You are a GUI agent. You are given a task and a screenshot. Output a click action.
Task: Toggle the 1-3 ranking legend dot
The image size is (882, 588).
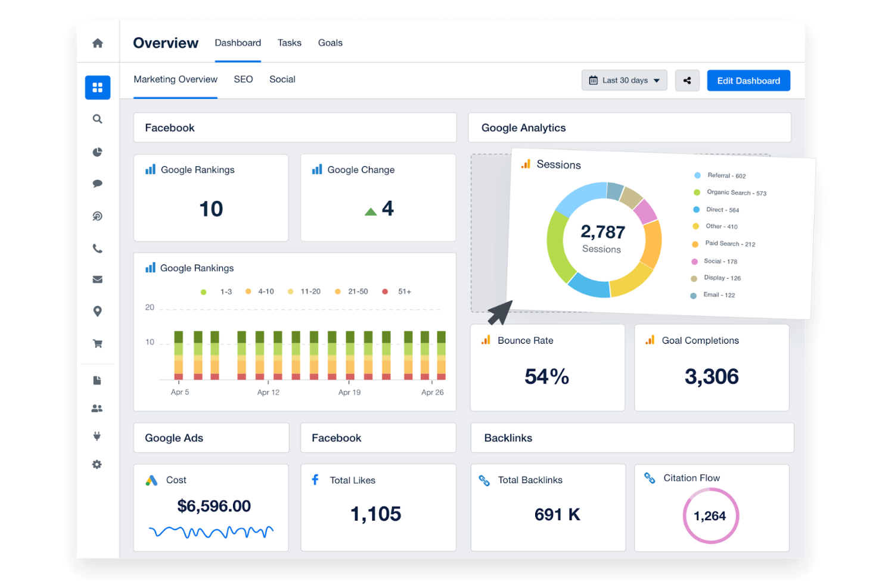pyautogui.click(x=204, y=292)
